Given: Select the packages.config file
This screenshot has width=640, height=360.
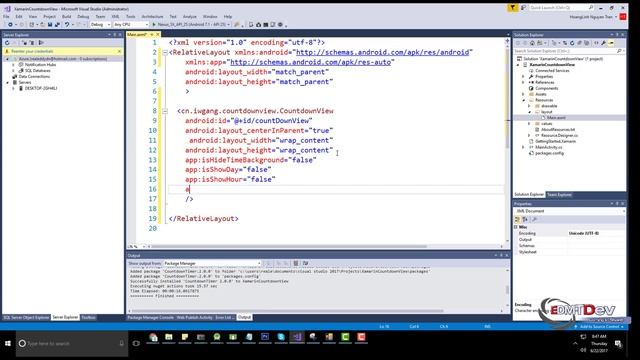Looking at the screenshot, I should coord(549,153).
